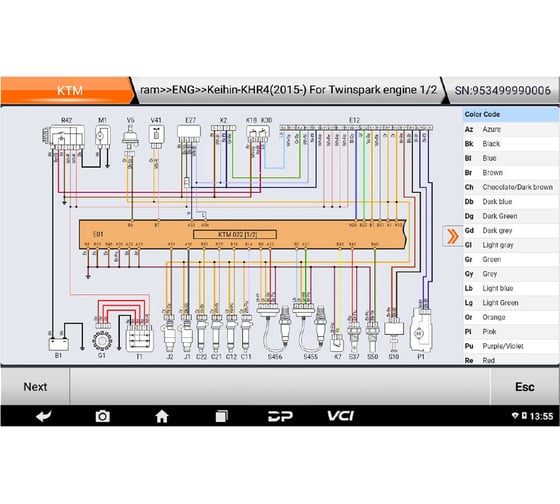The image size is (560, 504).
Task: Select the KTM orange tab
Action: [68, 90]
